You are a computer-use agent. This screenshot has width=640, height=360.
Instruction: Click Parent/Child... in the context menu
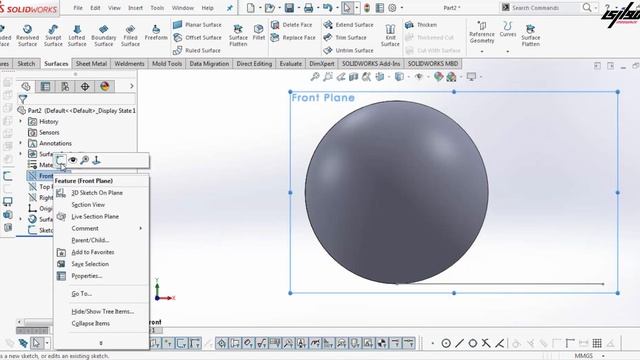pyautogui.click(x=90, y=240)
